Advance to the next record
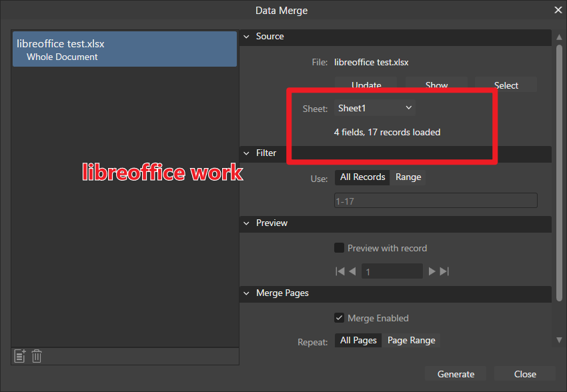This screenshot has width=567, height=392. pyautogui.click(x=432, y=271)
